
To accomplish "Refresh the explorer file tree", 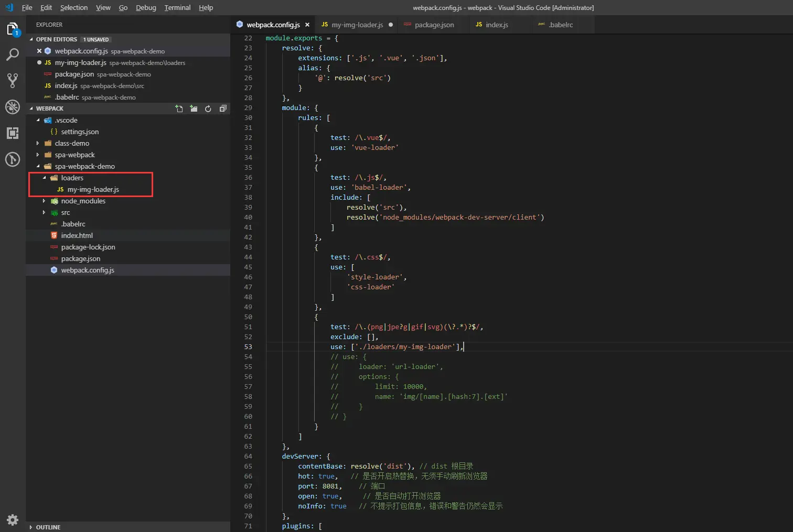I will [x=208, y=108].
